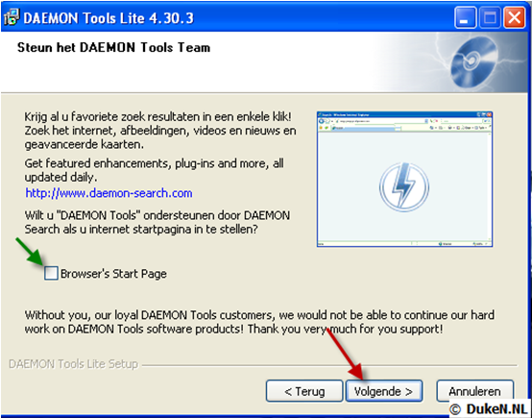Open the http://www.daemon-search.com link
Viewport: 532px width, 418px height.
109,193
